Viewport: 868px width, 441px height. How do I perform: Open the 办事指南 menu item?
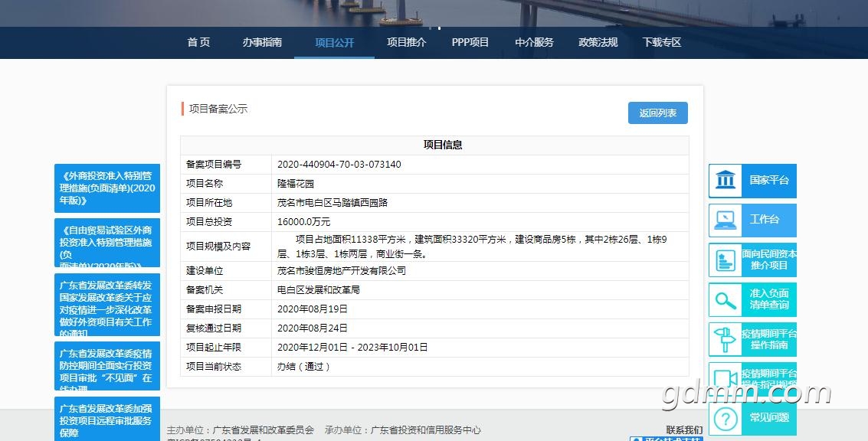point(263,42)
